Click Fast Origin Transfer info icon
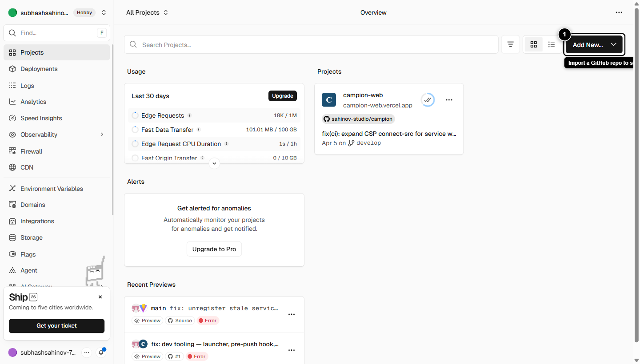The height and width of the screenshot is (364, 640). pyautogui.click(x=202, y=158)
